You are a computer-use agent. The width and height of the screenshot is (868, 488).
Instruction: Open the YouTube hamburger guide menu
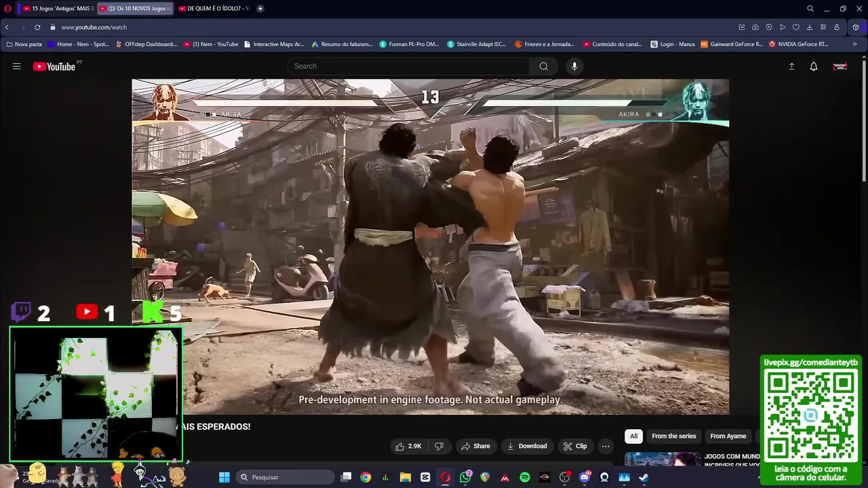[x=17, y=66]
